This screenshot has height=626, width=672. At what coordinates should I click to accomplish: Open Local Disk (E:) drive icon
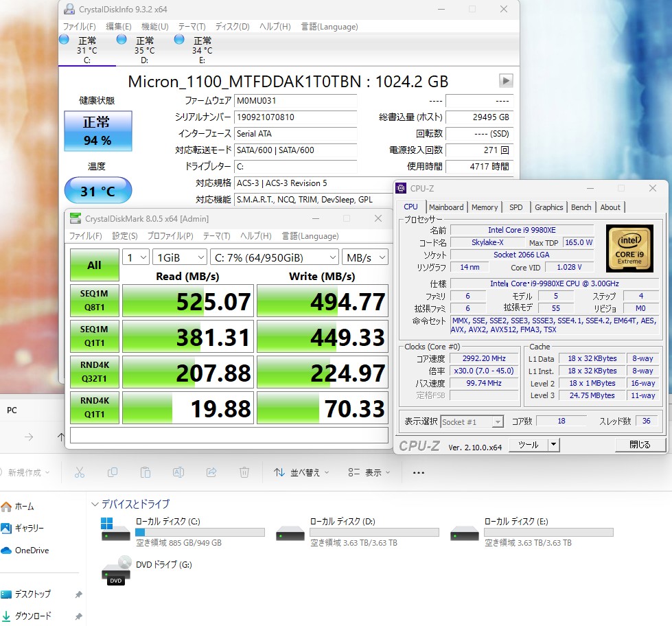465,534
